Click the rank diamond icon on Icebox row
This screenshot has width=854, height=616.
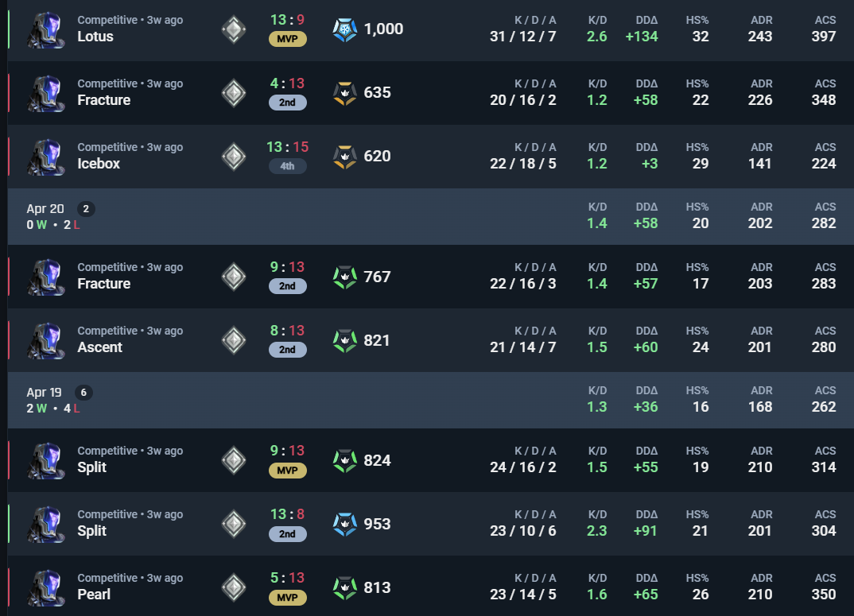(234, 157)
